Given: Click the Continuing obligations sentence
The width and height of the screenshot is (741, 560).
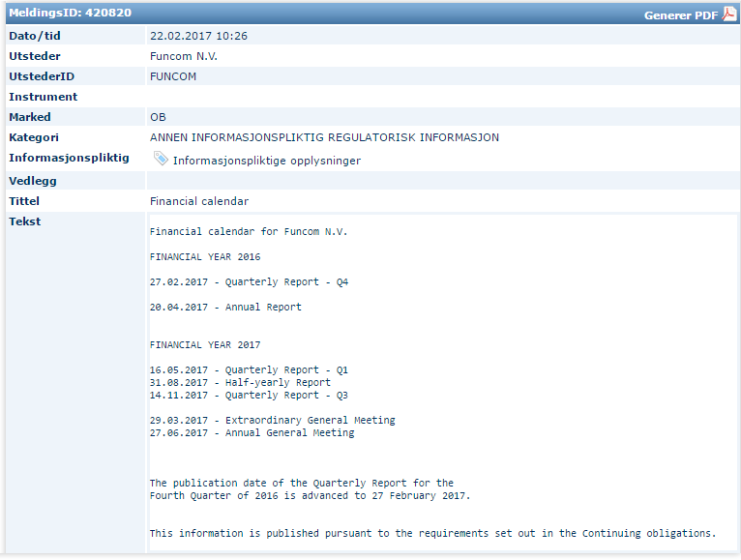Looking at the screenshot, I should (x=432, y=534).
